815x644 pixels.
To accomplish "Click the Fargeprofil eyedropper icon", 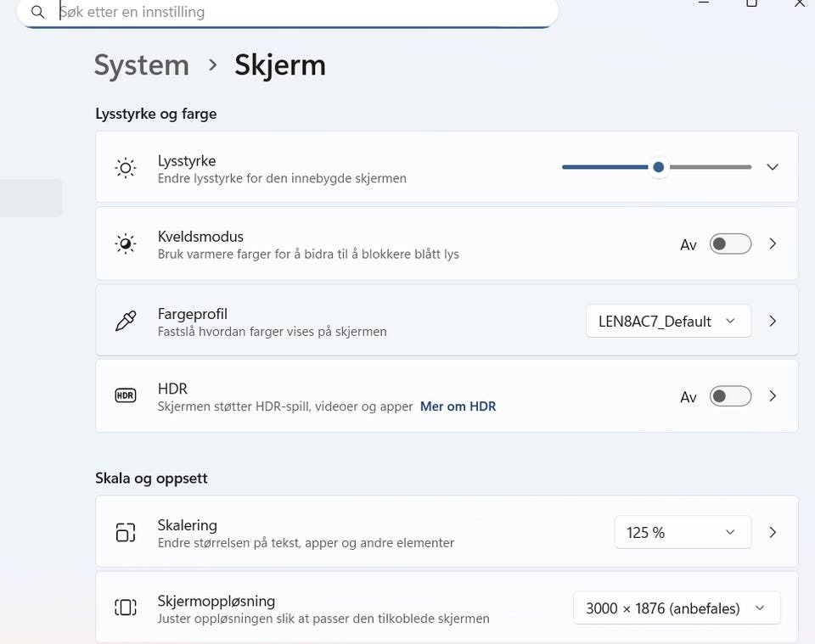I will tap(126, 321).
